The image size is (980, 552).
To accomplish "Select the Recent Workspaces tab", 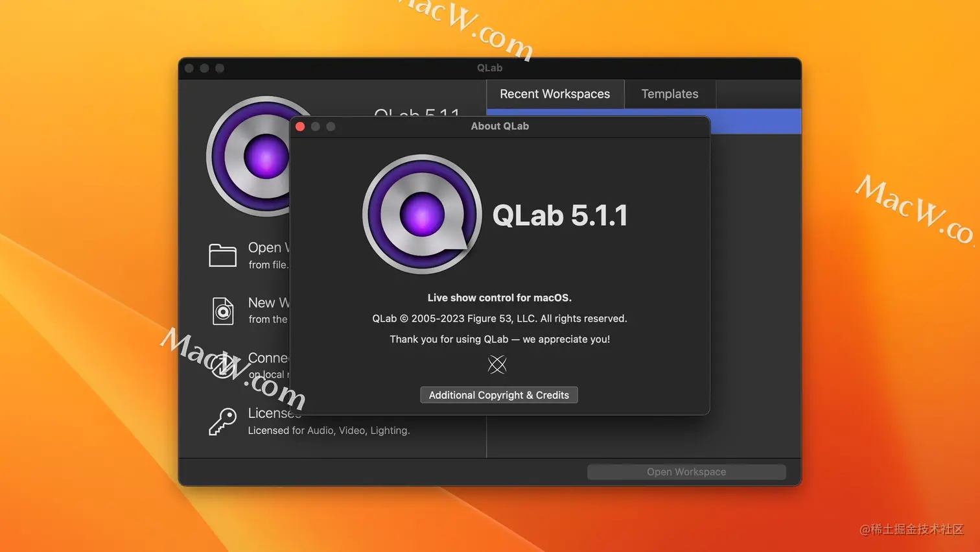I will coord(555,94).
